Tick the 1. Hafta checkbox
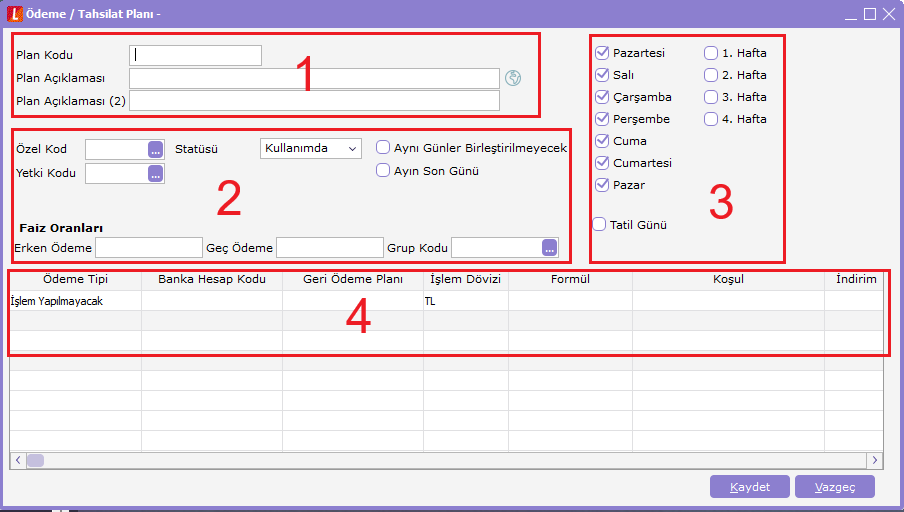This screenshot has width=904, height=512. [711, 53]
